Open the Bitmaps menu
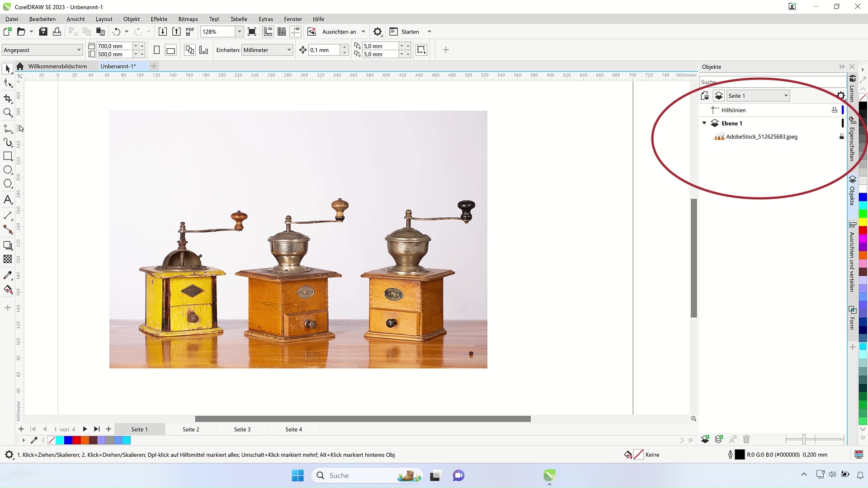 (x=188, y=19)
